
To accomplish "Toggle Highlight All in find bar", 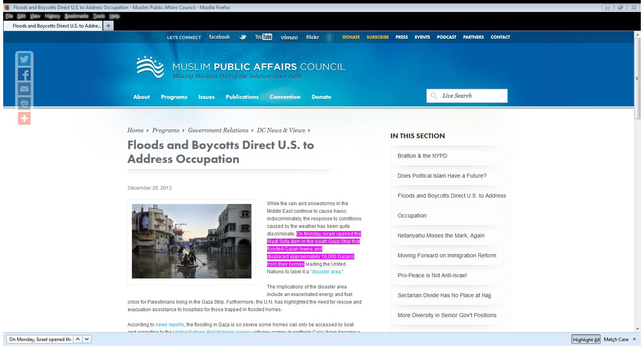I will click(586, 339).
